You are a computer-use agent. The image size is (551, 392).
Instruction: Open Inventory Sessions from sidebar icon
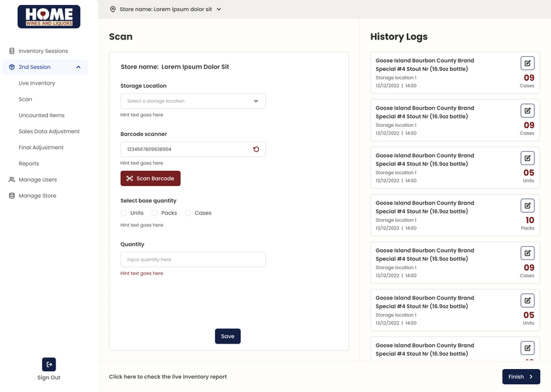pyautogui.click(x=11, y=51)
